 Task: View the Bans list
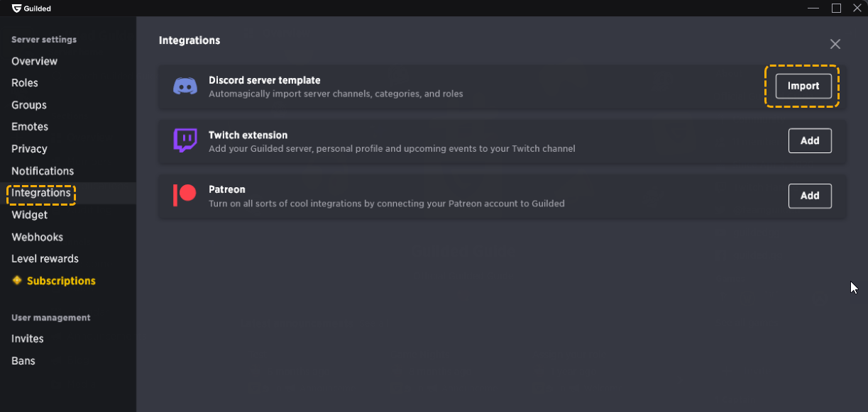pos(23,361)
